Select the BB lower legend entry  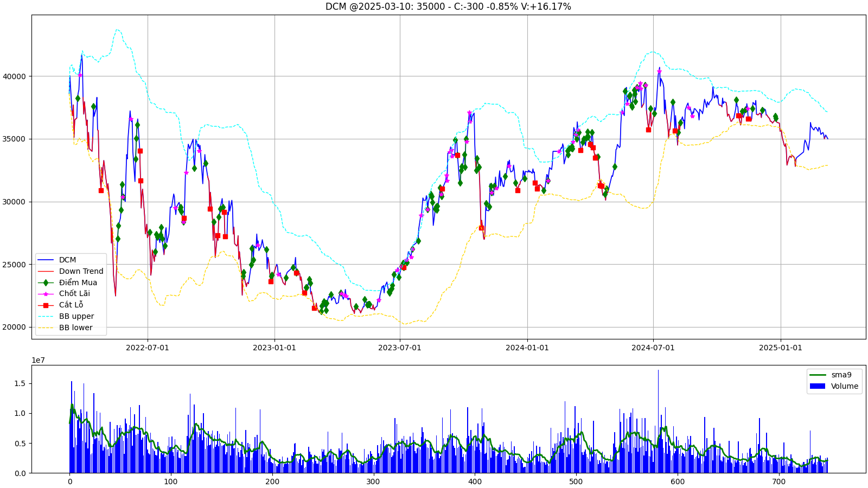point(65,328)
